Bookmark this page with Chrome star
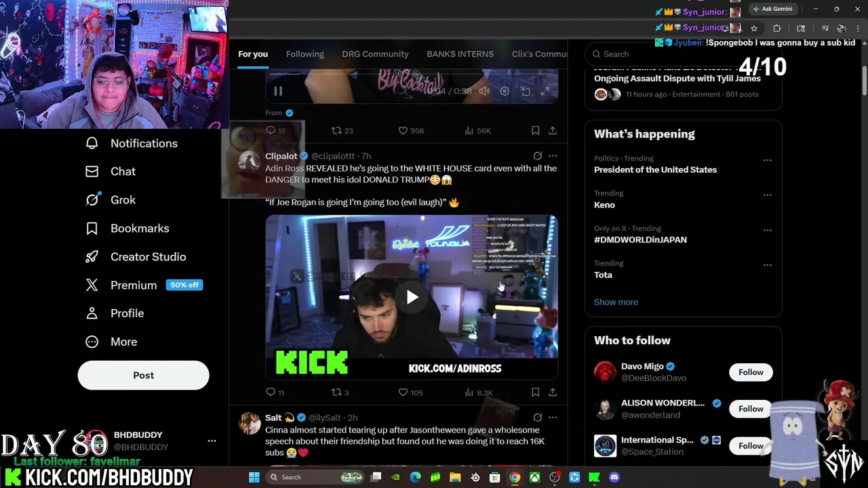The image size is (868, 488). pos(753,28)
